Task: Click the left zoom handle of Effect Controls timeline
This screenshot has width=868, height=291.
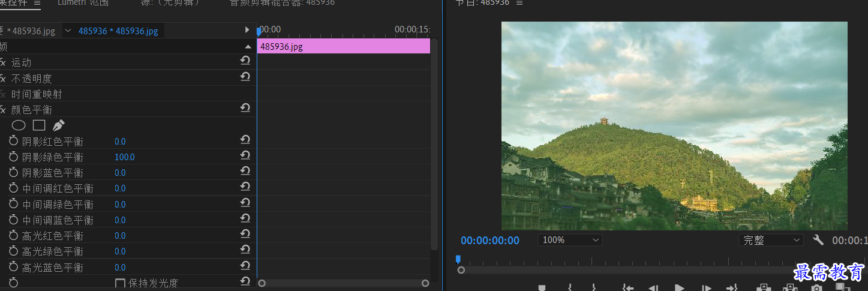Action: [262, 283]
